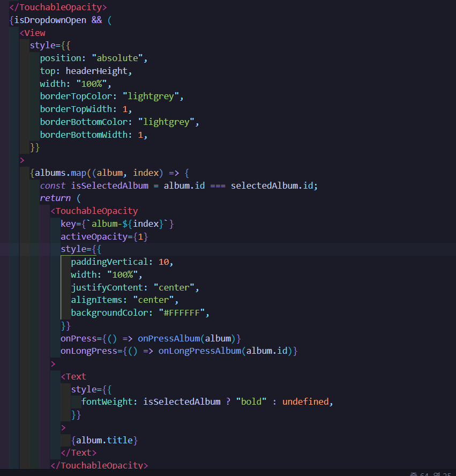The height and width of the screenshot is (476, 456).
Task: Click the '===' comparison operator
Action: tap(218, 186)
